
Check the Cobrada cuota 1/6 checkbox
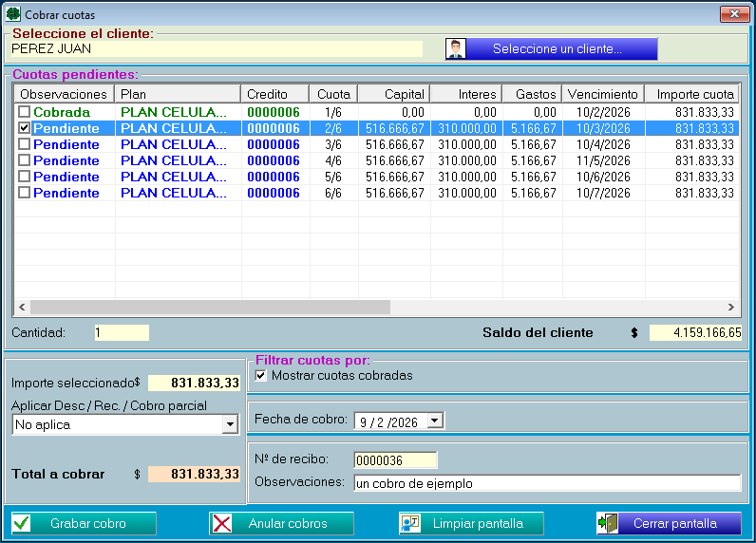pyautogui.click(x=25, y=112)
